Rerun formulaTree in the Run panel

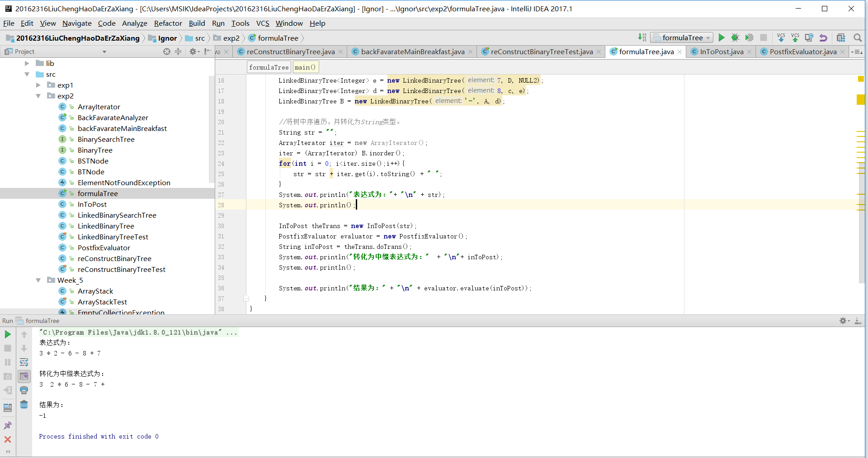(x=8, y=334)
